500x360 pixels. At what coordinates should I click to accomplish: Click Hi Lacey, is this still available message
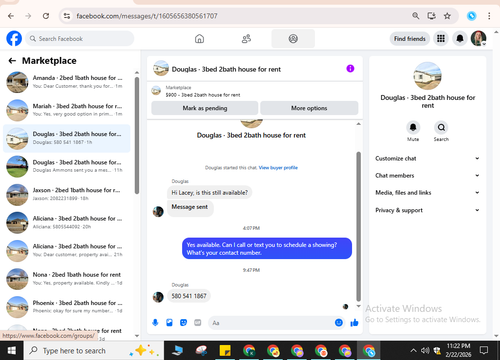pos(209,193)
